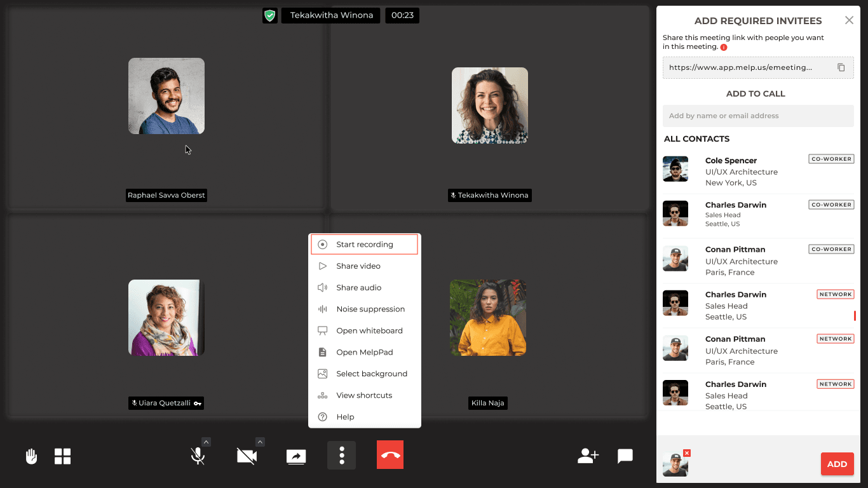Click the add participant icon
The height and width of the screenshot is (488, 868).
coord(588,456)
